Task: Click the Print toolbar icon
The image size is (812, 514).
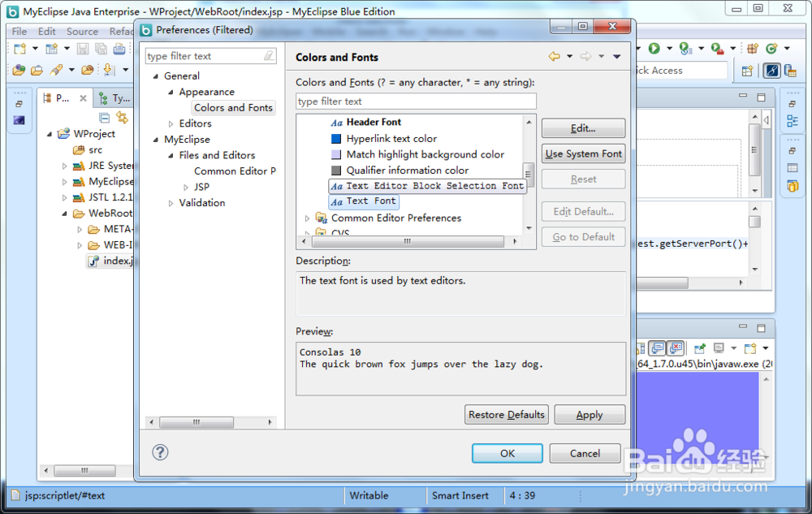Action: click(x=119, y=50)
